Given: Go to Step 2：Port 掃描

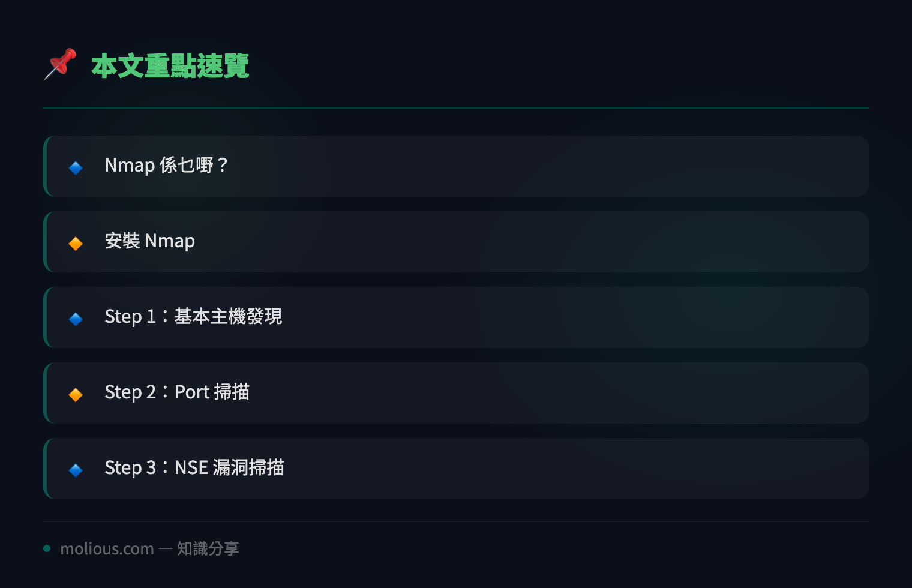Looking at the screenshot, I should 177,392.
